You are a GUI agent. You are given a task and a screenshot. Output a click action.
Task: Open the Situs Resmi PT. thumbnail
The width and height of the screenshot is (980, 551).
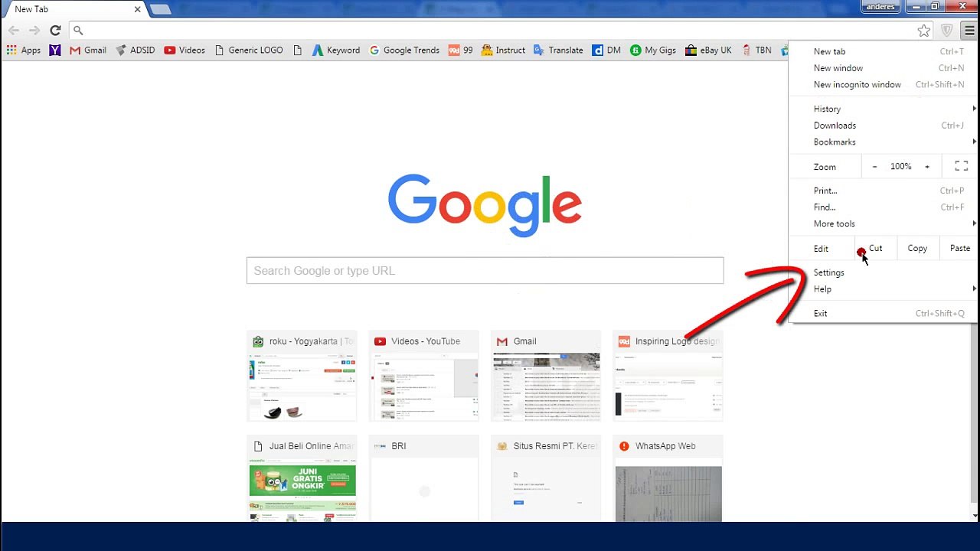[546, 479]
